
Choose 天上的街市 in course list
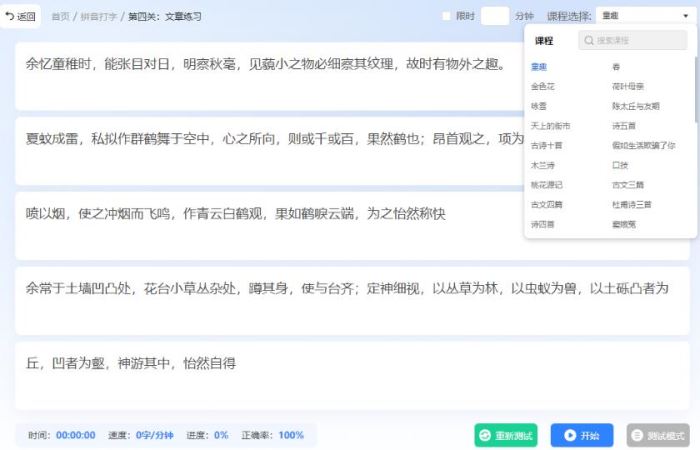[x=550, y=126]
